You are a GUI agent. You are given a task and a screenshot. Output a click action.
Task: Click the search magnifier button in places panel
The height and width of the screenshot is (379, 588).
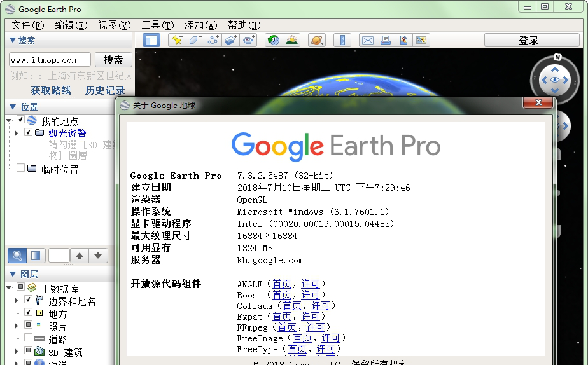[17, 256]
